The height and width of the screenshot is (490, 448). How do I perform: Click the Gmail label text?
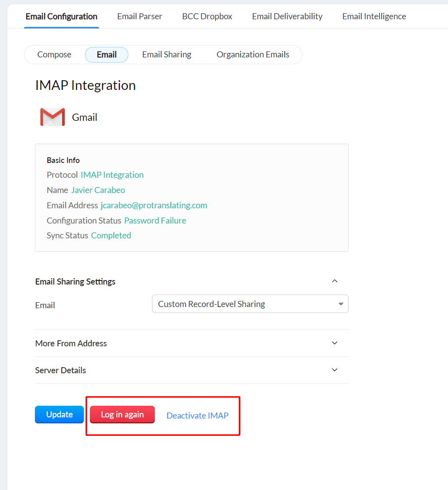click(85, 117)
